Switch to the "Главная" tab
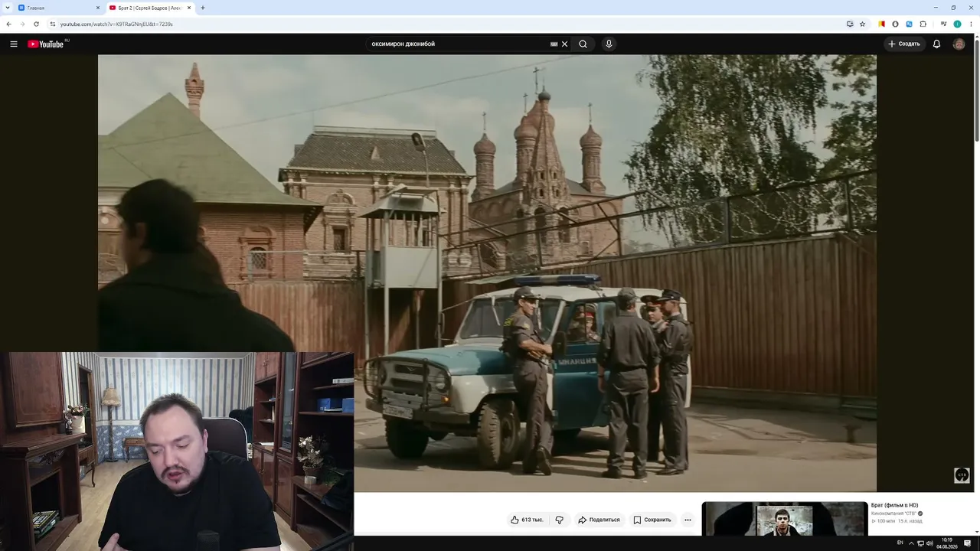980x551 pixels. pyautogui.click(x=60, y=8)
